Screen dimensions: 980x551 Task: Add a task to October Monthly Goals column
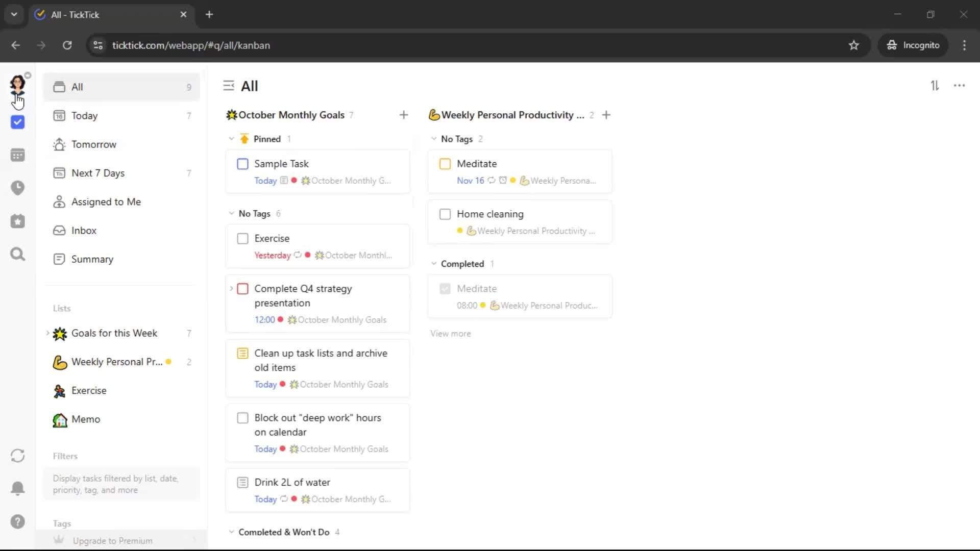(x=403, y=115)
